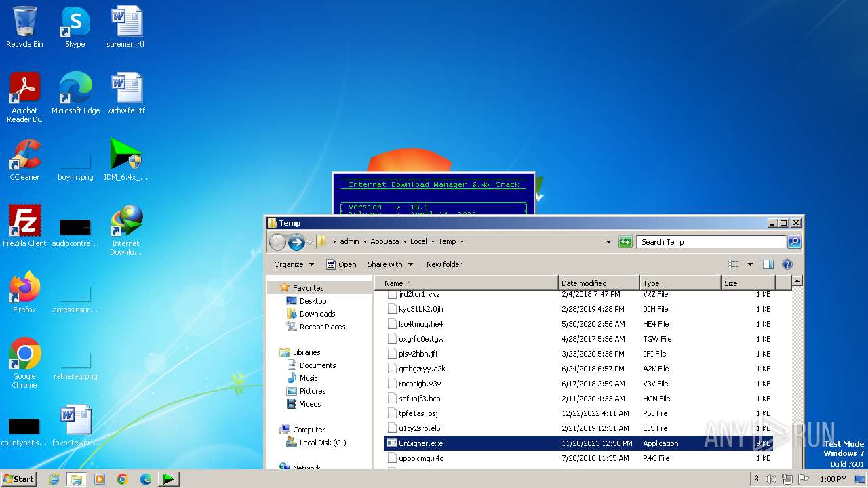Image resolution: width=868 pixels, height=488 pixels.
Task: Open volume control in system tray
Action: point(770,479)
